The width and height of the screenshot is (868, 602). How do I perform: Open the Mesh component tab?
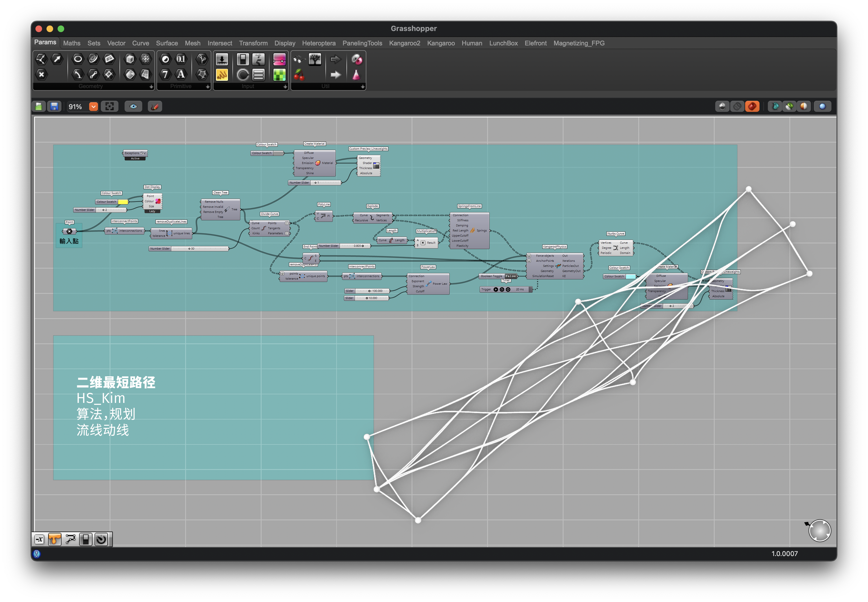193,43
